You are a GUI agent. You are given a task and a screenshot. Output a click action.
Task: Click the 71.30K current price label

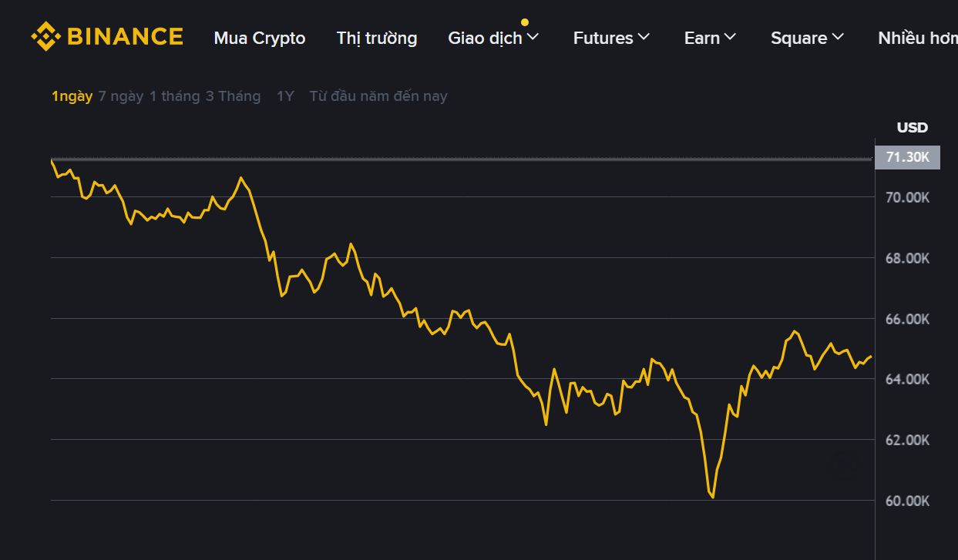pos(907,157)
